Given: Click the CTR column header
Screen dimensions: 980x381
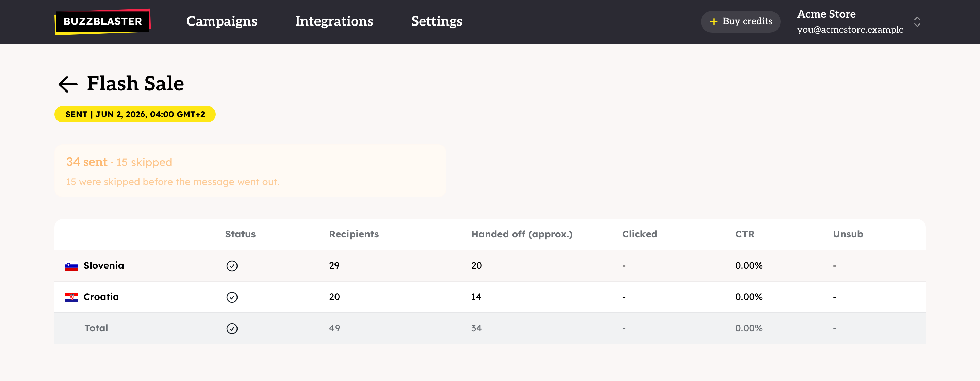Looking at the screenshot, I should pyautogui.click(x=745, y=234).
